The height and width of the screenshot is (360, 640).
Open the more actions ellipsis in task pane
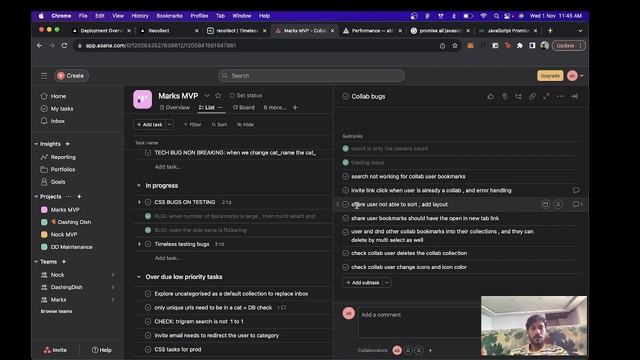tap(560, 96)
